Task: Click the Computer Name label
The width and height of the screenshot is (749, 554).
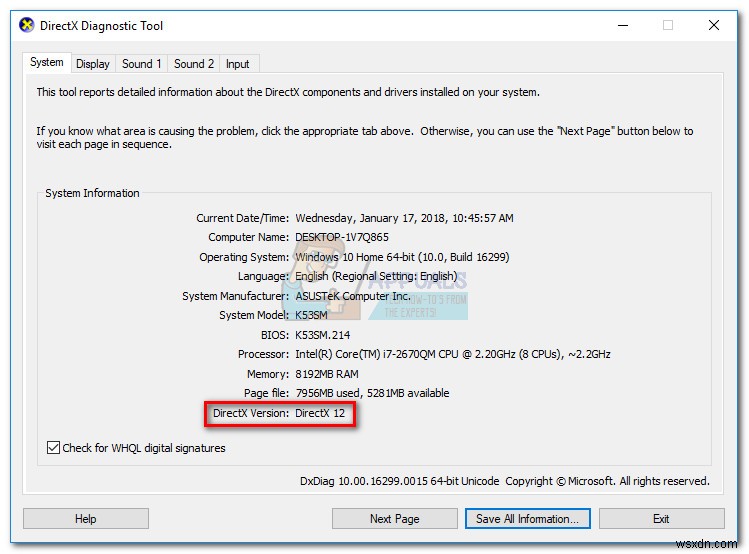Action: 248,237
